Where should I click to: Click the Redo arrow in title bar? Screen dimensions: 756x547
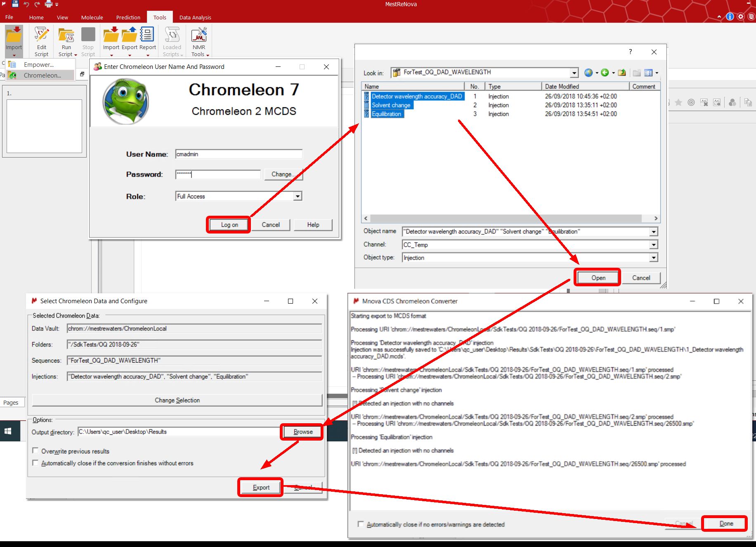click(x=37, y=5)
